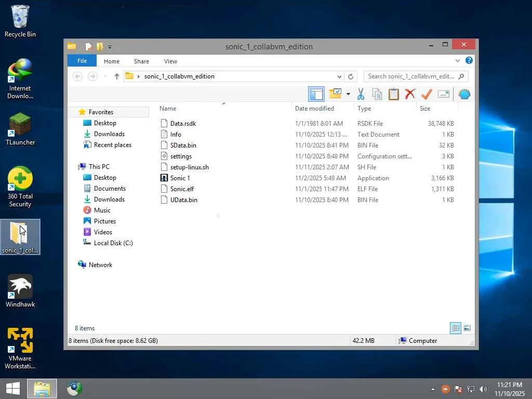Open Videos under This PC
The width and height of the screenshot is (532, 399).
click(x=103, y=232)
